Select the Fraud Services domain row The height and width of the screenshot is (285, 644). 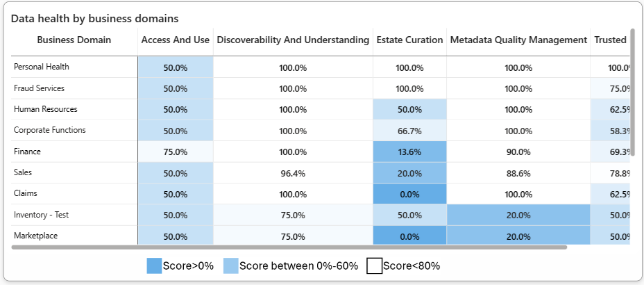click(x=40, y=88)
